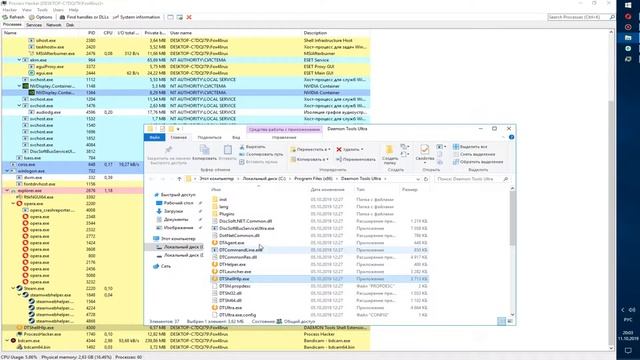Collapse the first NVDisplay.Container tree node
Image resolution: width=640 pixels, height=360 pixels.
coord(19,86)
